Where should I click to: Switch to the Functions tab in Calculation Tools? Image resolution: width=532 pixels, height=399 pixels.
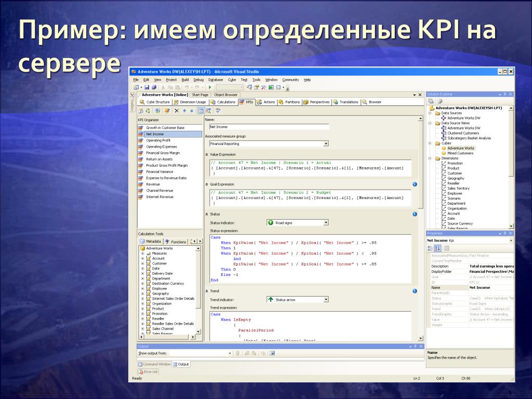pos(176,242)
